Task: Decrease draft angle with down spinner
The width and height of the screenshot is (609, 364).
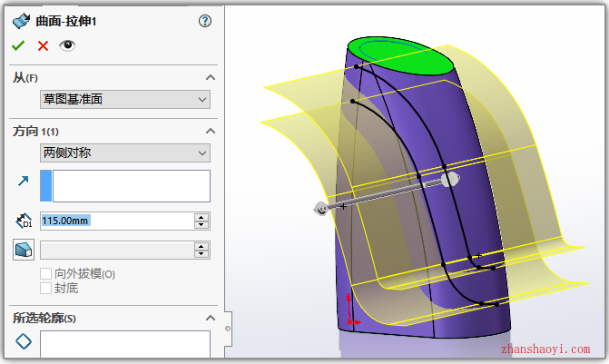Action: pos(201,254)
